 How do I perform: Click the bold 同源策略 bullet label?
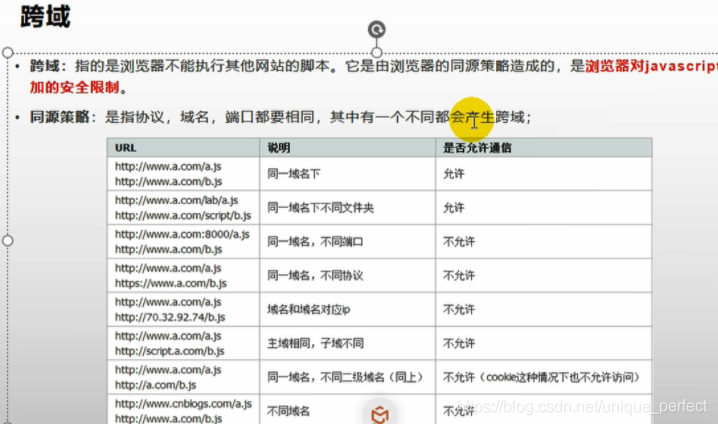pyautogui.click(x=60, y=117)
